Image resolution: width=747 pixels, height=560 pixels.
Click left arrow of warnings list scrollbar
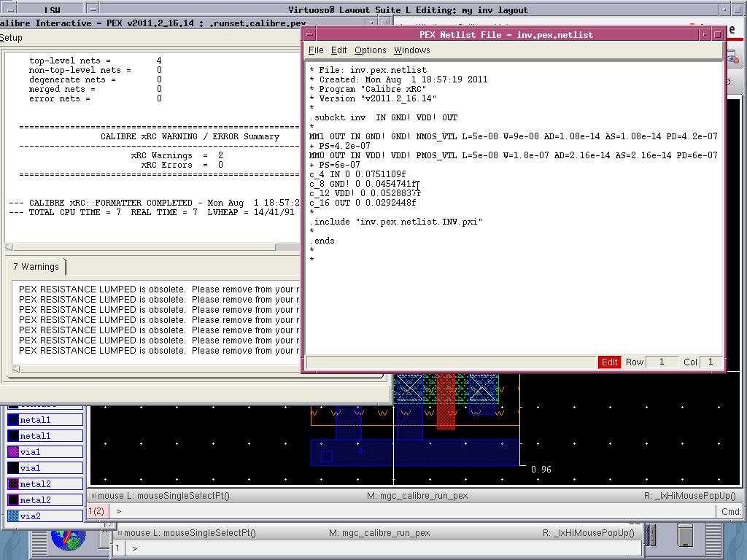(x=16, y=369)
